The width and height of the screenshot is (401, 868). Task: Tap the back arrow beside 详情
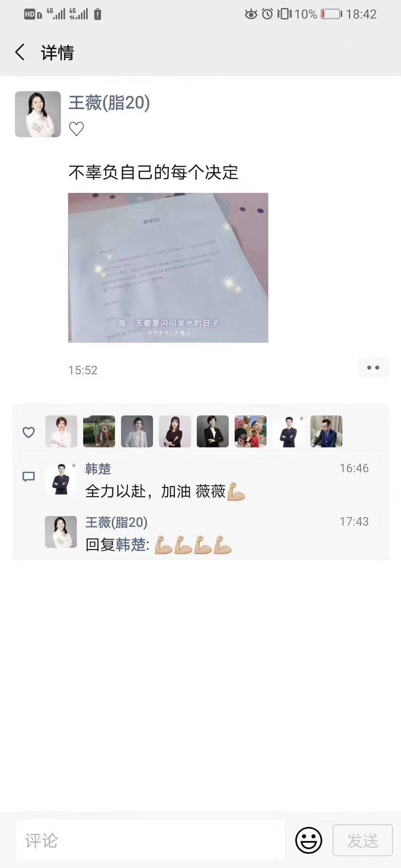click(x=20, y=52)
